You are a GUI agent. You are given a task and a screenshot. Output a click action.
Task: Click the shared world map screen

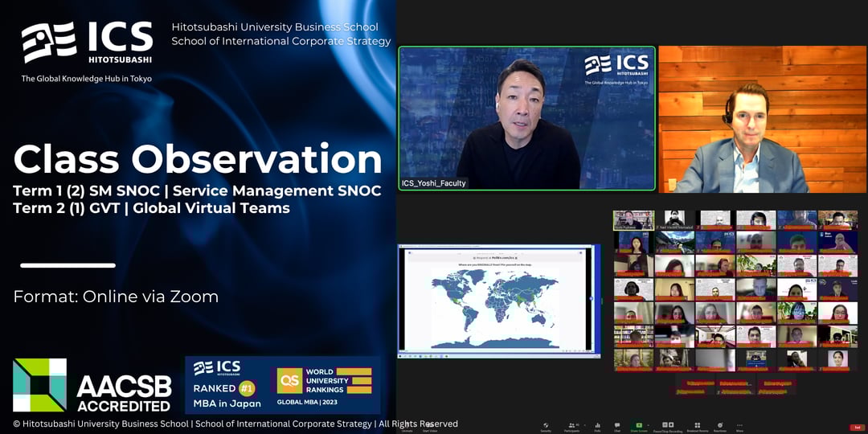[x=499, y=300]
